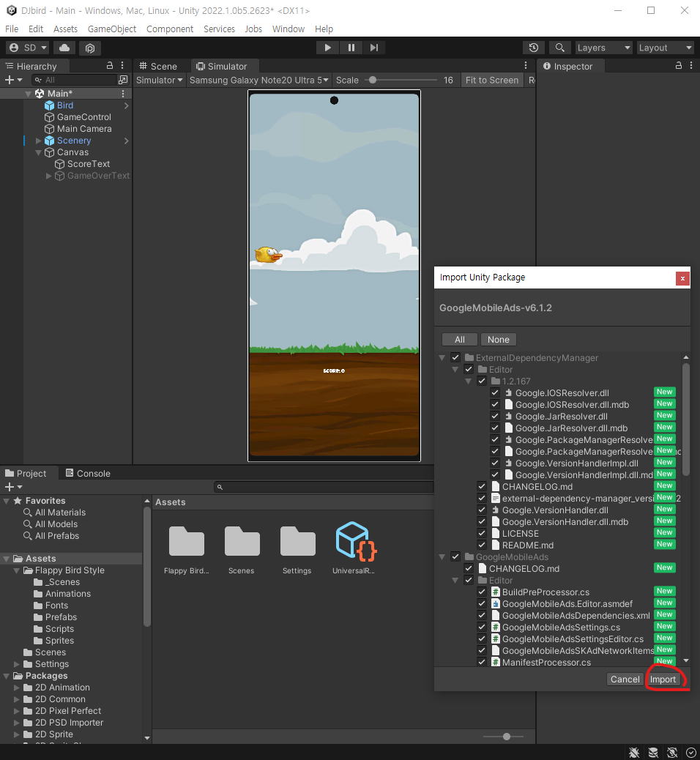Close the Import Unity Package dialog
Screen dimensions: 700x760
682,278
